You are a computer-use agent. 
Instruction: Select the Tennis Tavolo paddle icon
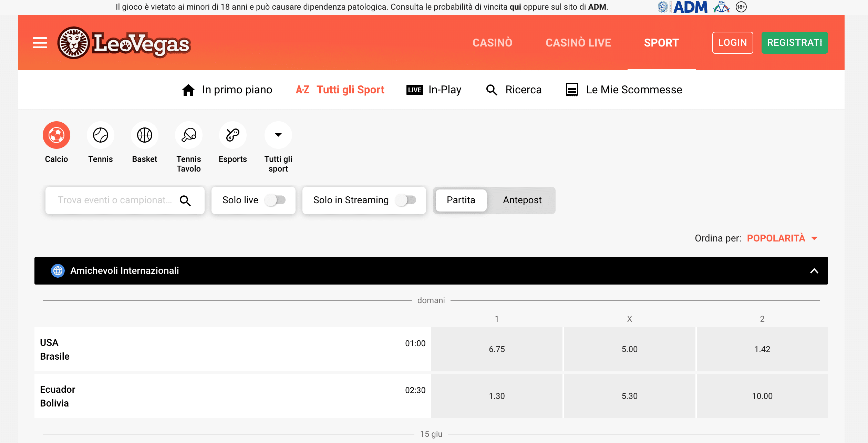point(189,135)
